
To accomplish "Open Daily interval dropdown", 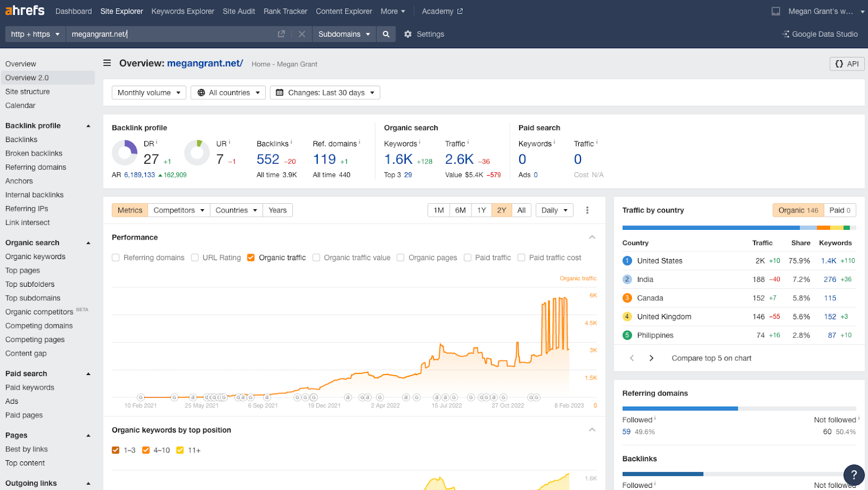I will point(554,210).
